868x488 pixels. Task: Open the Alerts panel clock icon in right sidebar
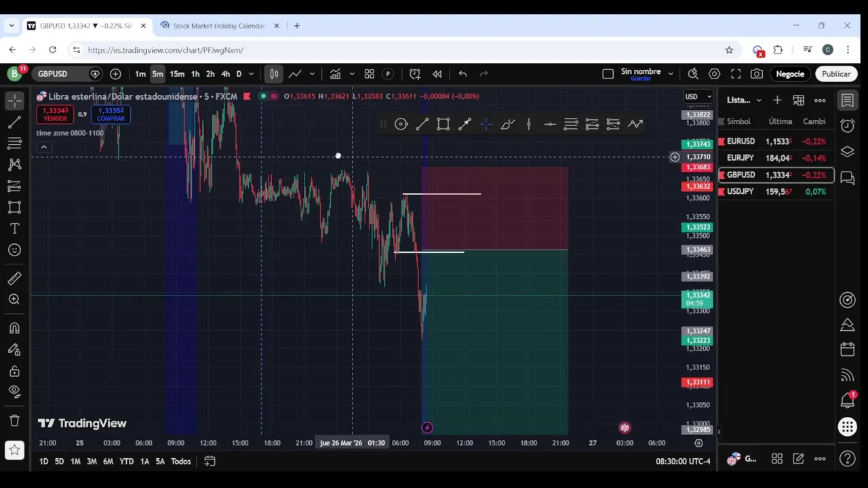coord(847,126)
